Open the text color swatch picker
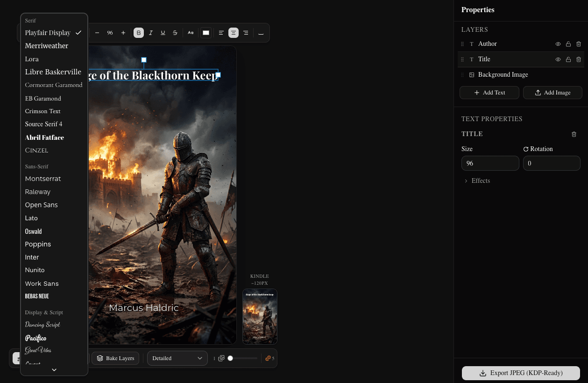This screenshot has height=383, width=588. pyautogui.click(x=205, y=33)
